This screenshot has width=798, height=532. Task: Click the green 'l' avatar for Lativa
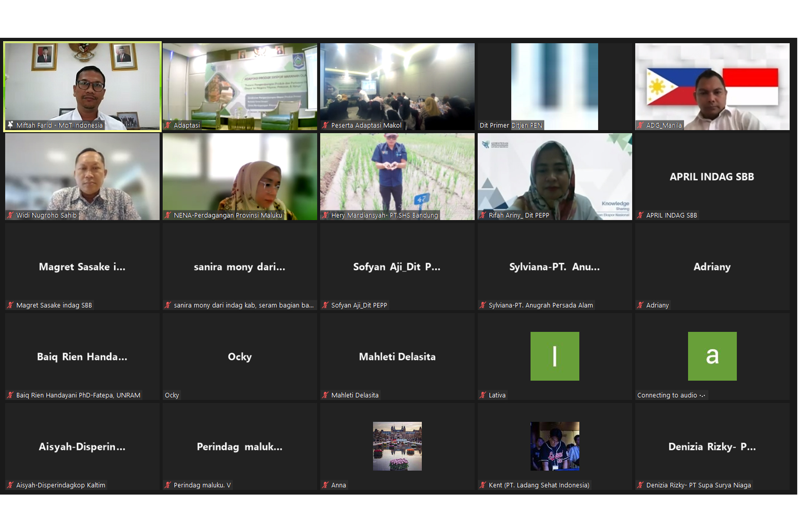click(554, 356)
